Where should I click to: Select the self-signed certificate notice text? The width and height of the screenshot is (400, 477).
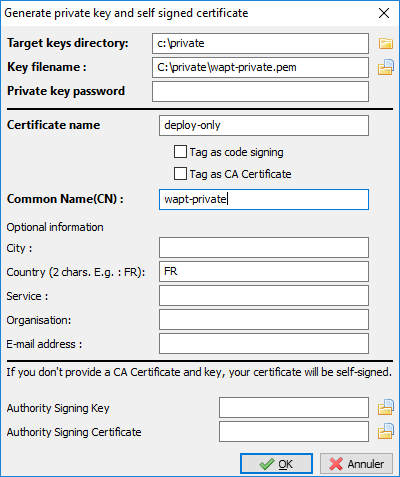[199, 372]
